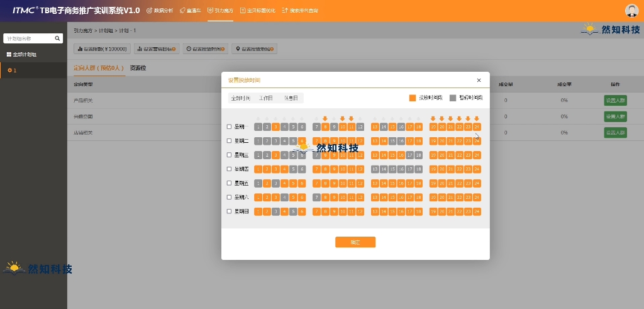The width and height of the screenshot is (644, 309).
Task: Go to 直通车 in the top menu
Action: (189, 11)
